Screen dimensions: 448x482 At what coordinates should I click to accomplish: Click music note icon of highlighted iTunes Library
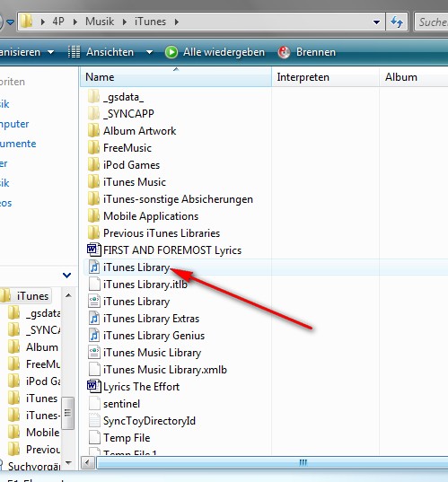(94, 267)
